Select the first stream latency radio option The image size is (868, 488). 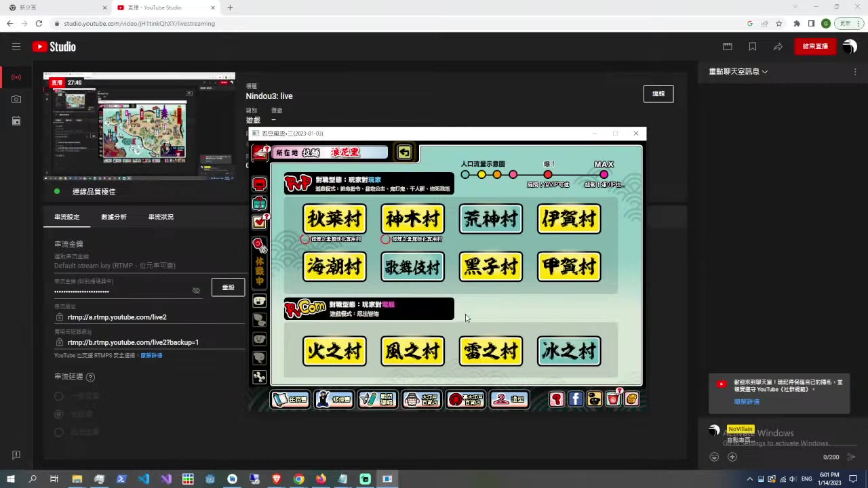(59, 396)
